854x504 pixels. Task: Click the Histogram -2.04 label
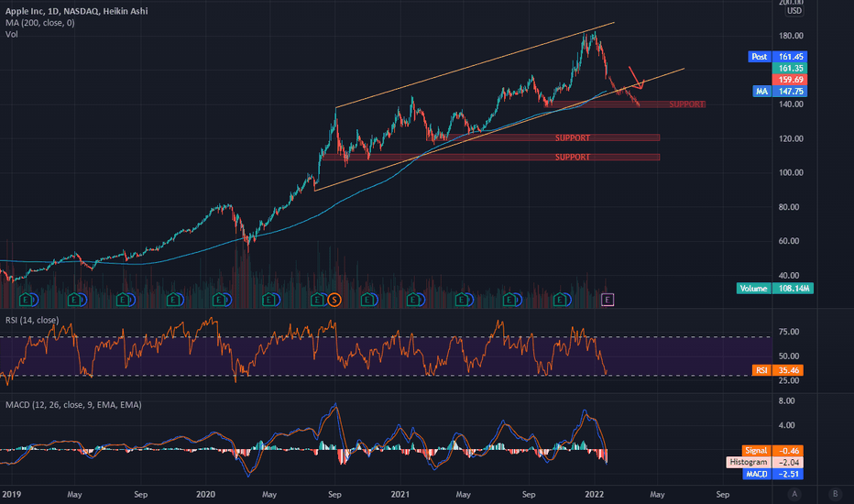tap(765, 462)
